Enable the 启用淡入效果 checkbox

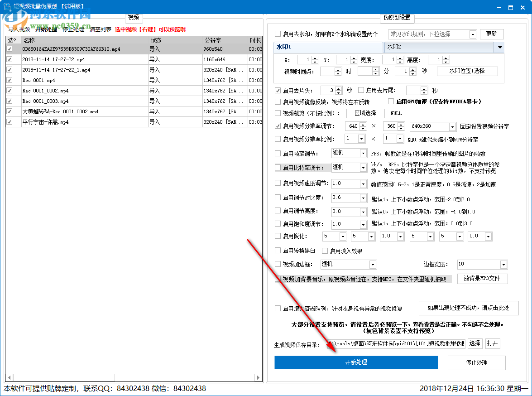coord(325,251)
